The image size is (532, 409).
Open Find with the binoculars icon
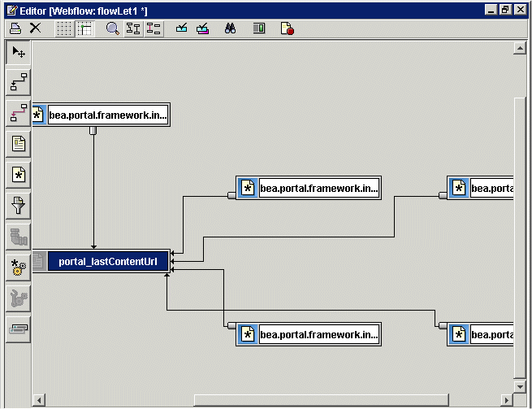230,28
